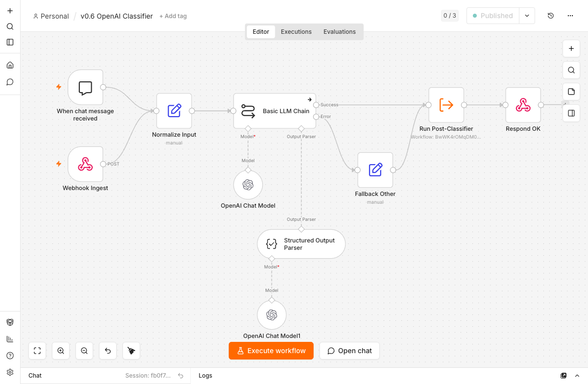Screen dimensions: 588x384
Task: Open workflow history clock icon
Action: pyautogui.click(x=551, y=16)
